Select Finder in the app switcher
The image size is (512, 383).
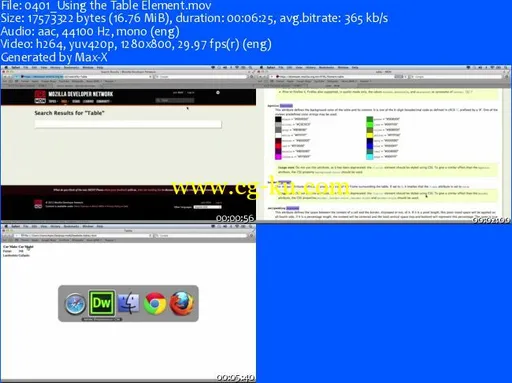click(129, 303)
